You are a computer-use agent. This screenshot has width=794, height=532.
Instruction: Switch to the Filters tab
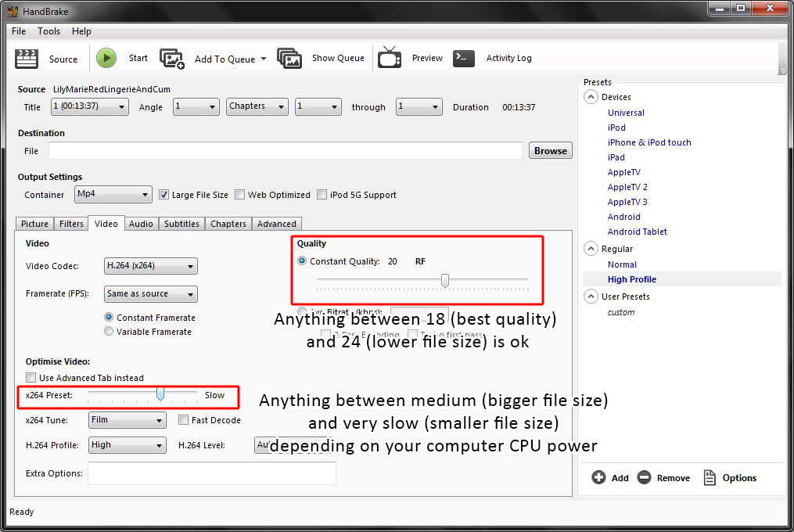coord(71,224)
